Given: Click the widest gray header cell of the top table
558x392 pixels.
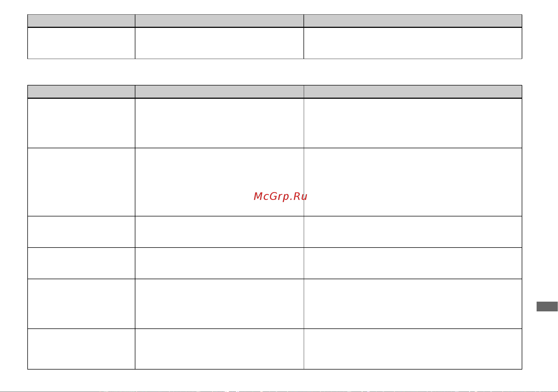Looking at the screenshot, I should point(413,21).
